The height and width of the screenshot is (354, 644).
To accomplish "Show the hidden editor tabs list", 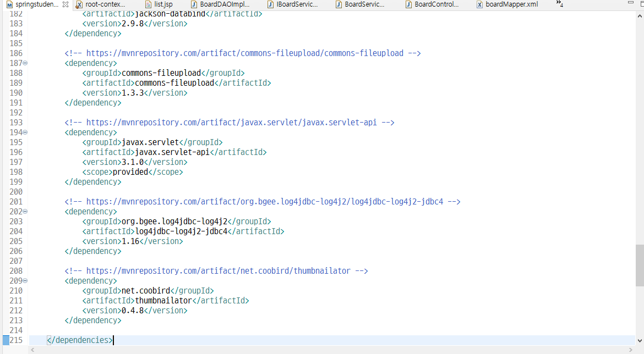I will pyautogui.click(x=559, y=4).
